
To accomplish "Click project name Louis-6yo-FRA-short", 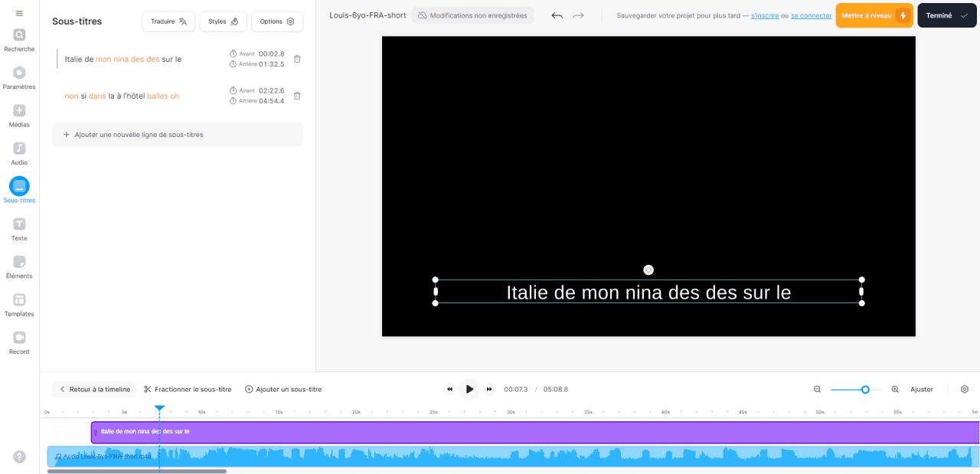I will [367, 15].
